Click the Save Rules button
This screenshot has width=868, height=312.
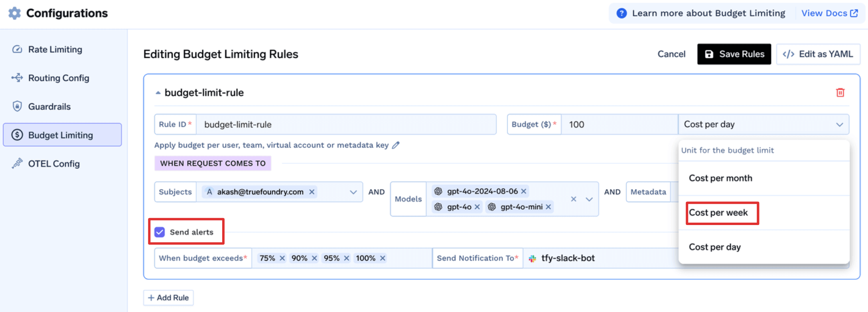[x=734, y=54]
